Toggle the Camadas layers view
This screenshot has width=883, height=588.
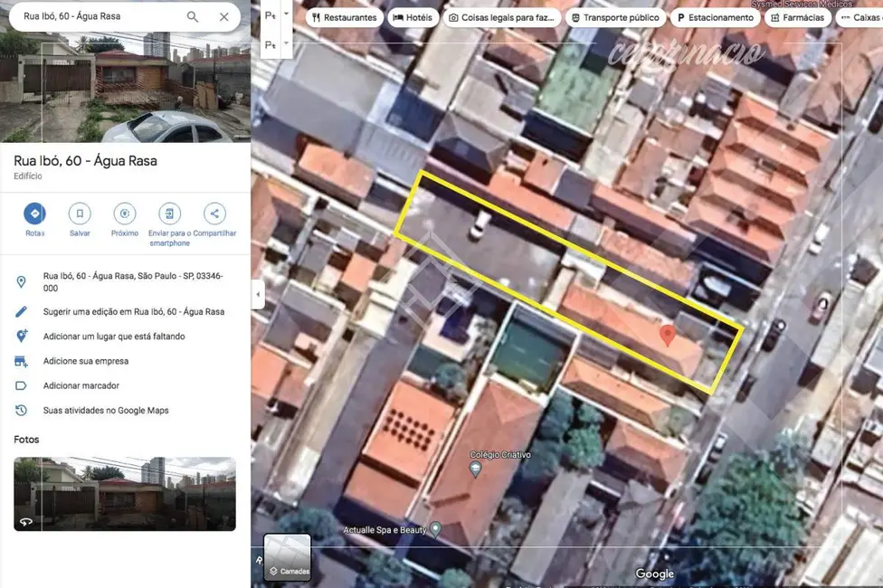(287, 557)
